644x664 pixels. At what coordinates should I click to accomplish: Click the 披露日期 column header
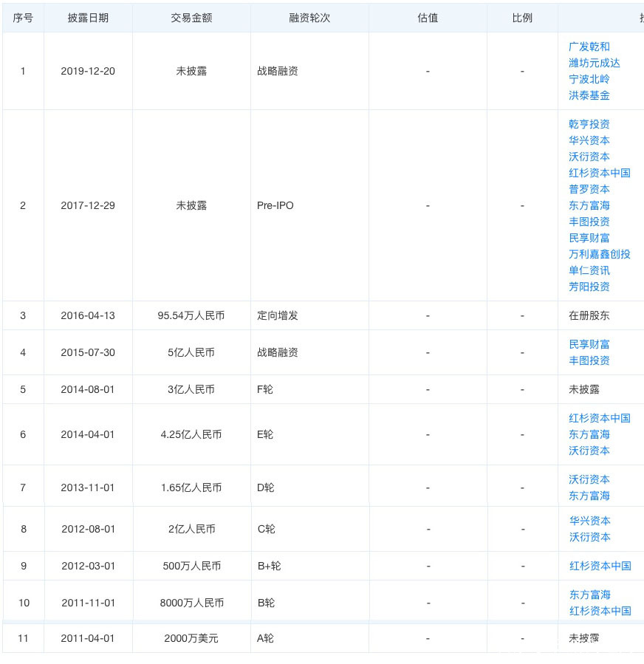click(x=88, y=18)
